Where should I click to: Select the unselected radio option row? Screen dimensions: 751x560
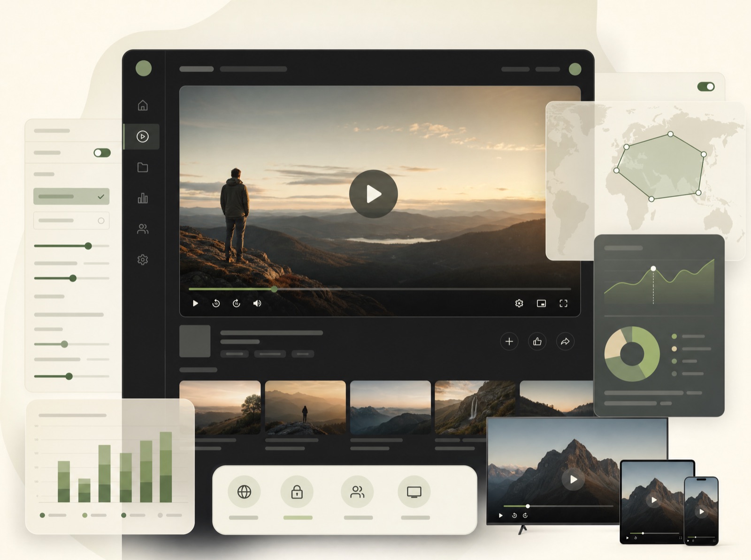pos(71,220)
